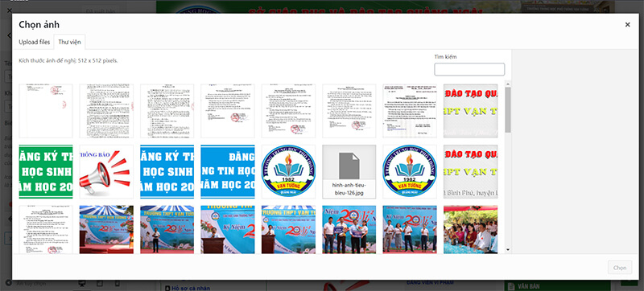This screenshot has width=644, height=291.
Task: Close the Chọn ảnh dialog
Action: (x=627, y=25)
